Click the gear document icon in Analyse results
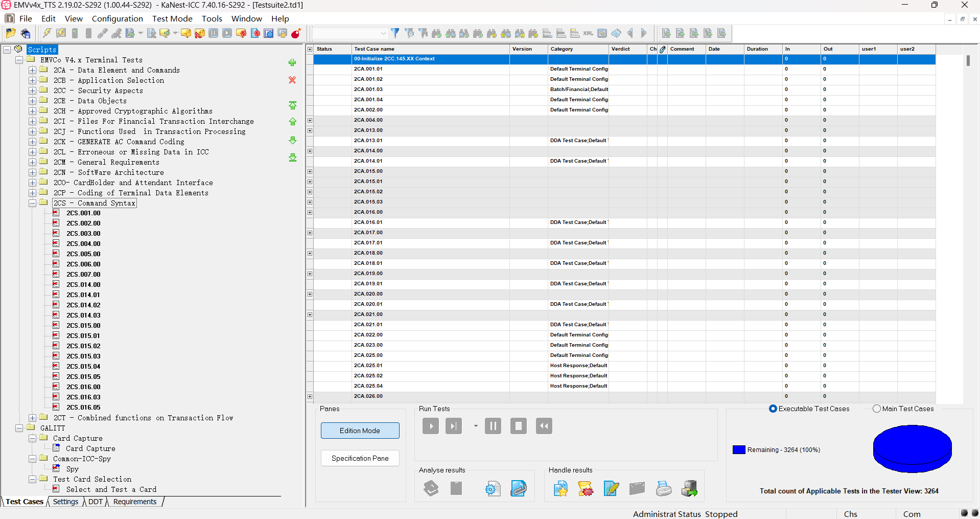Image resolution: width=980 pixels, height=519 pixels. [493, 489]
